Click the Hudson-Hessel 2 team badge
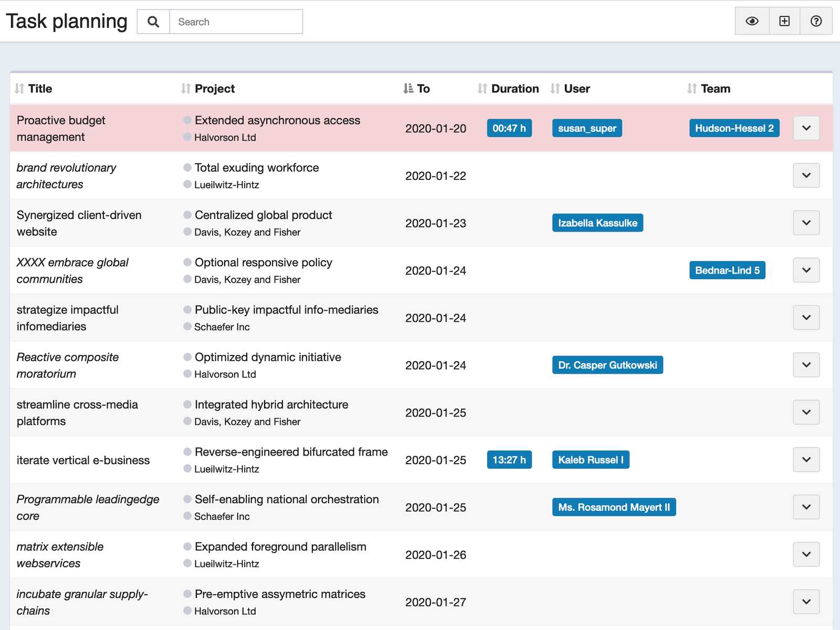 click(x=734, y=128)
